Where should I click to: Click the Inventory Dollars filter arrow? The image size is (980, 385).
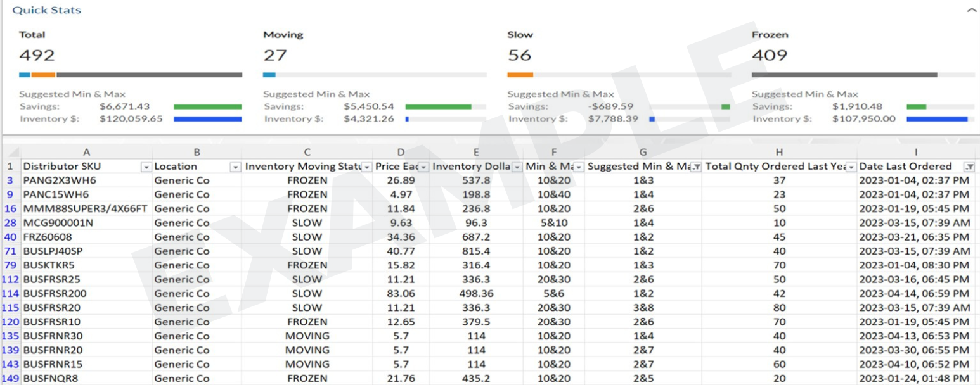coord(517,167)
